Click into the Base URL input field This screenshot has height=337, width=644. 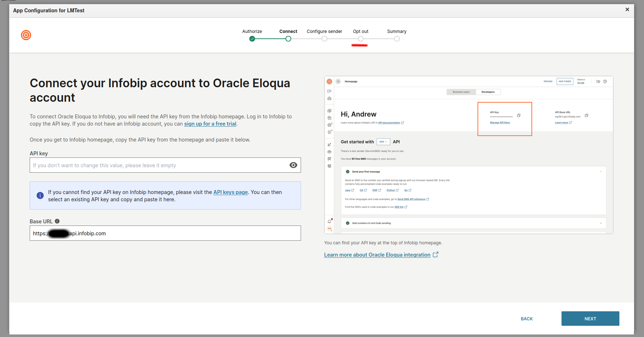[165, 233]
